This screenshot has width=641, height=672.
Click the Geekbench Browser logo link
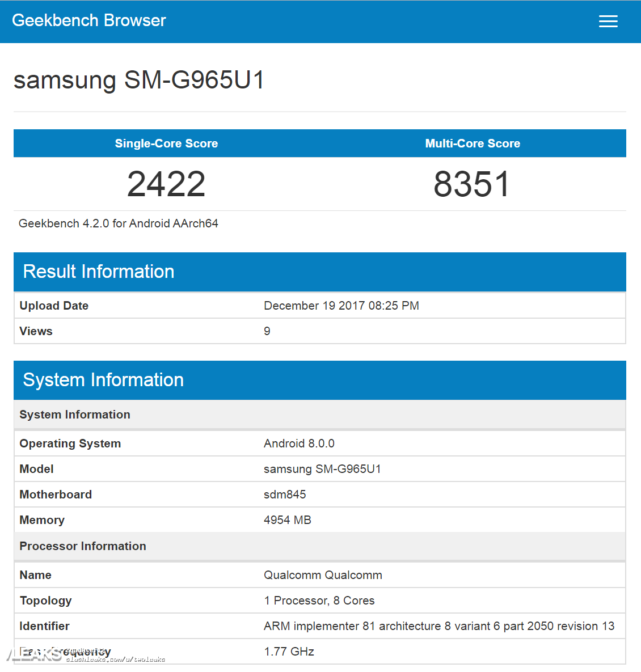[89, 20]
